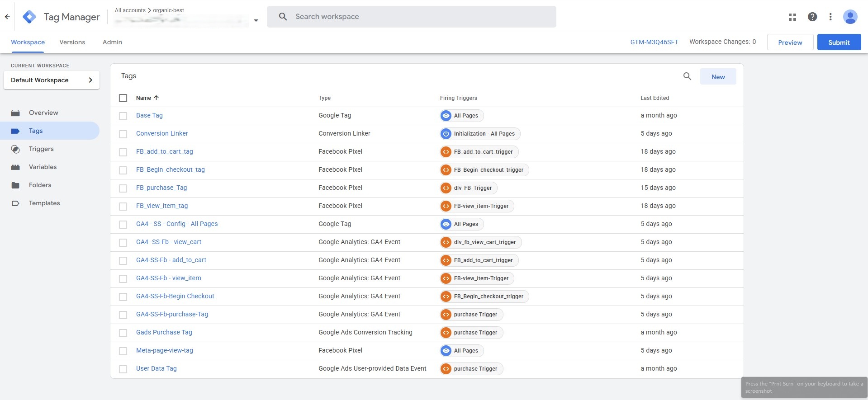Screen dimensions: 868x400
Task: Click the Tag Manager logo icon
Action: point(29,17)
